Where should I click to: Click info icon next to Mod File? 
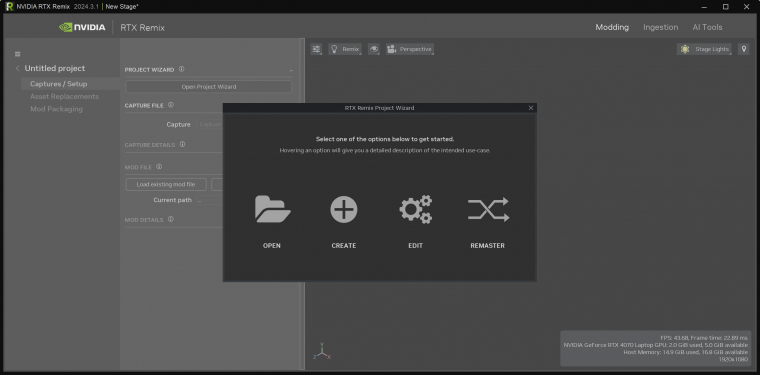click(159, 167)
